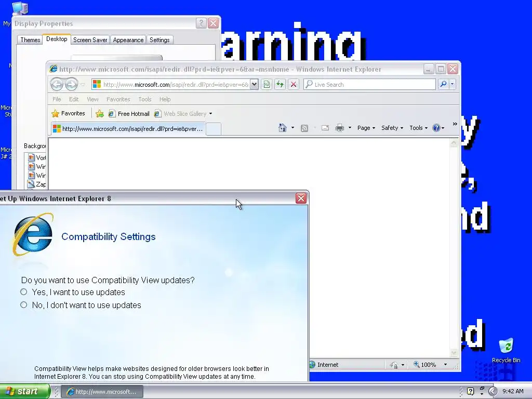The height and width of the screenshot is (399, 532).
Task: Click the IE Back navigation button
Action: pyautogui.click(x=57, y=84)
